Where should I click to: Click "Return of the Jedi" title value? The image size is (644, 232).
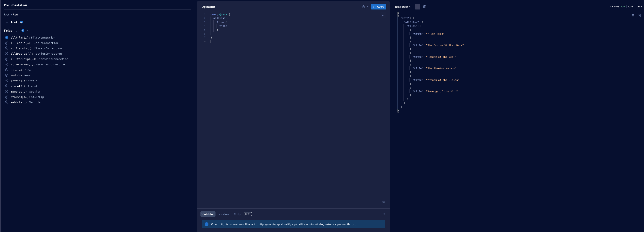coord(441,57)
